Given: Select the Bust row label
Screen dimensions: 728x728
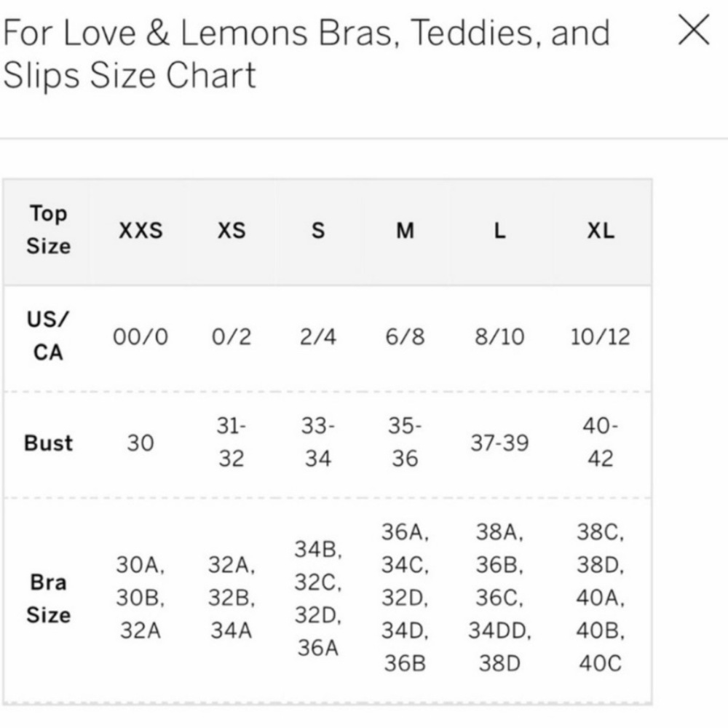Looking at the screenshot, I should pyautogui.click(x=48, y=443).
